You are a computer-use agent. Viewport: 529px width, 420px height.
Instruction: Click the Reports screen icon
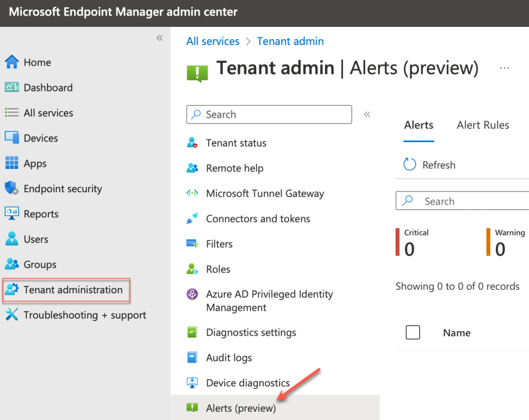point(12,213)
